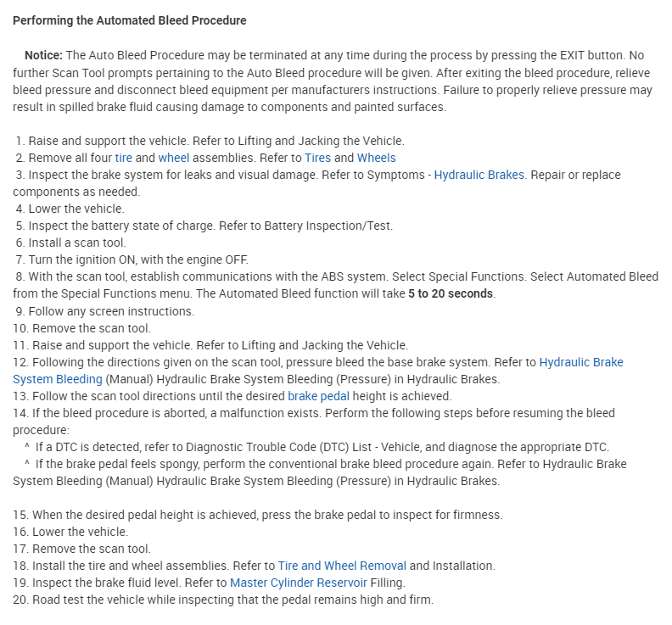This screenshot has height=625, width=672.
Task: Click the lowercase "tire" link in step 2
Action: [x=124, y=158]
